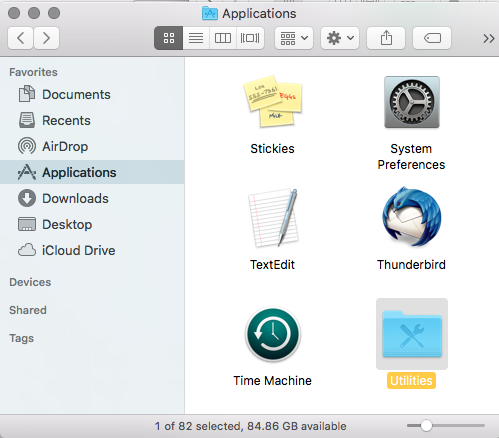This screenshot has width=499, height=438.
Task: Open Downloads in the sidebar
Action: pos(92,198)
